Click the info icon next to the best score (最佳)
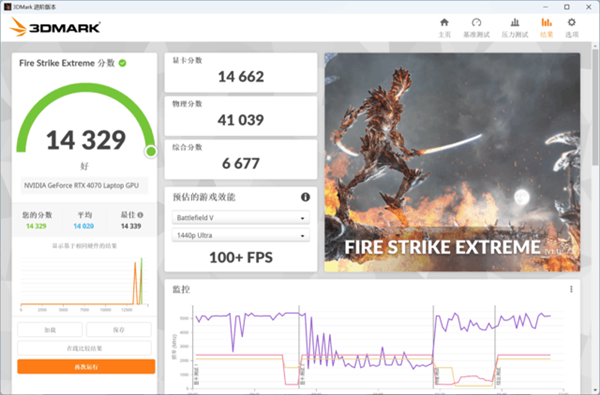Viewport: 600px width, 395px height. pyautogui.click(x=140, y=215)
